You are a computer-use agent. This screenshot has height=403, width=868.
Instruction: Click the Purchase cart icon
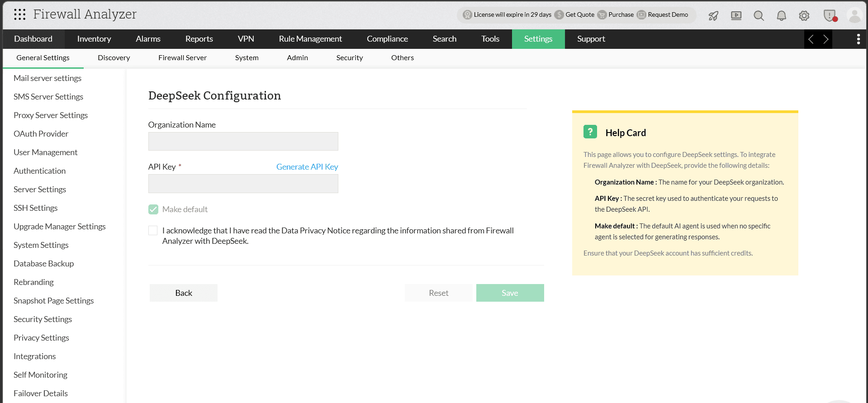pyautogui.click(x=602, y=15)
